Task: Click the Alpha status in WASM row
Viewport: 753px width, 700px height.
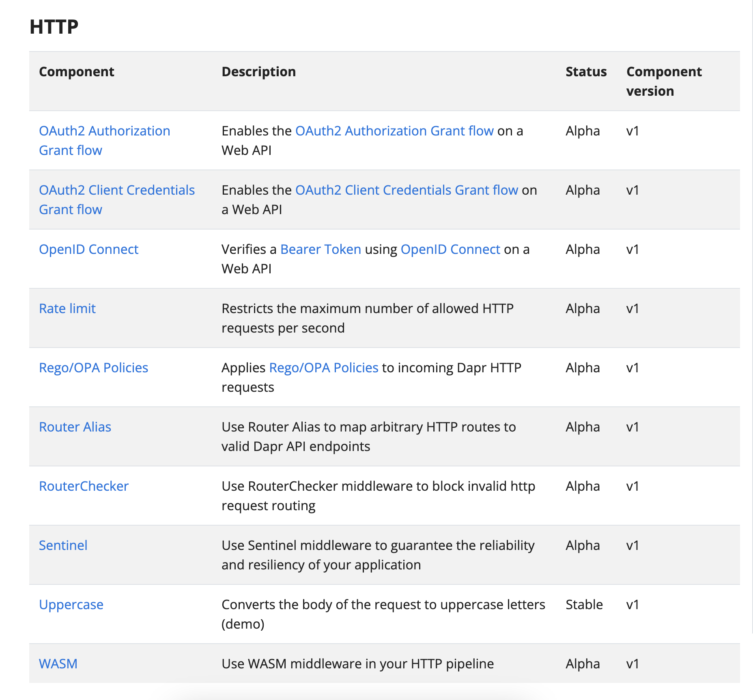Action: (x=583, y=663)
